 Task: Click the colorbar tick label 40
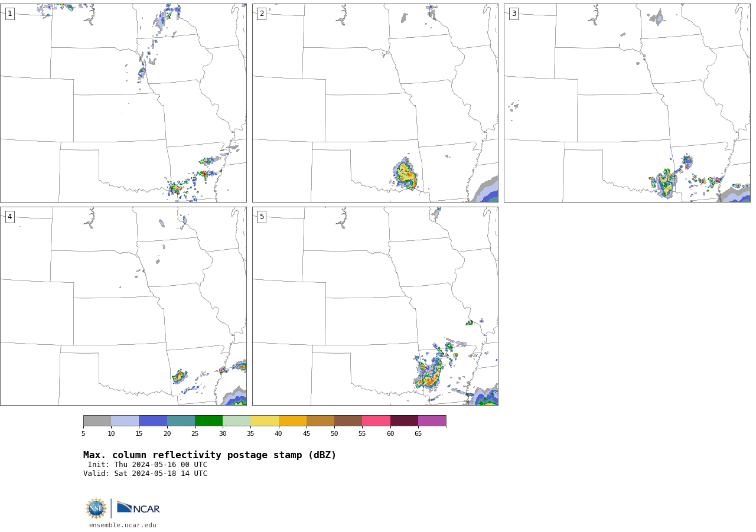tap(279, 434)
